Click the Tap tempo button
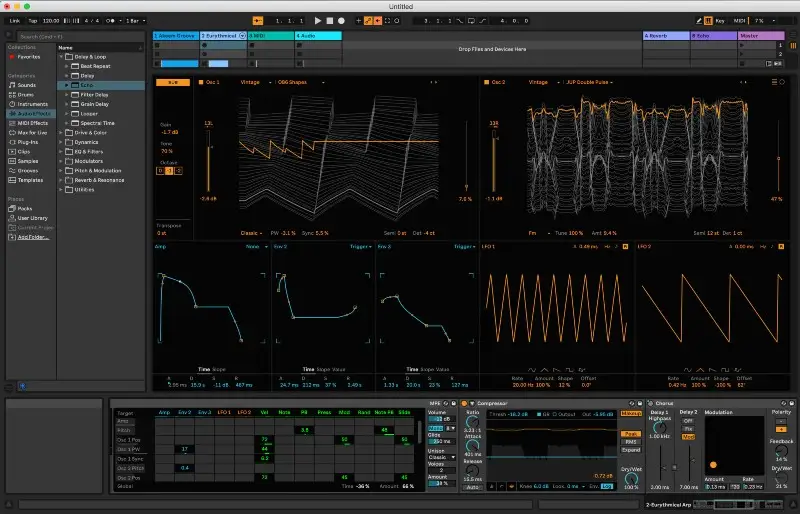800x514 pixels. coord(33,21)
